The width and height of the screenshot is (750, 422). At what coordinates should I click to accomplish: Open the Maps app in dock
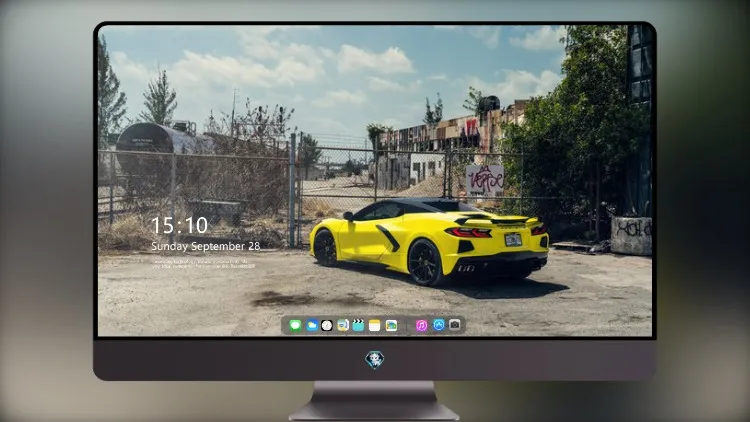(x=342, y=325)
